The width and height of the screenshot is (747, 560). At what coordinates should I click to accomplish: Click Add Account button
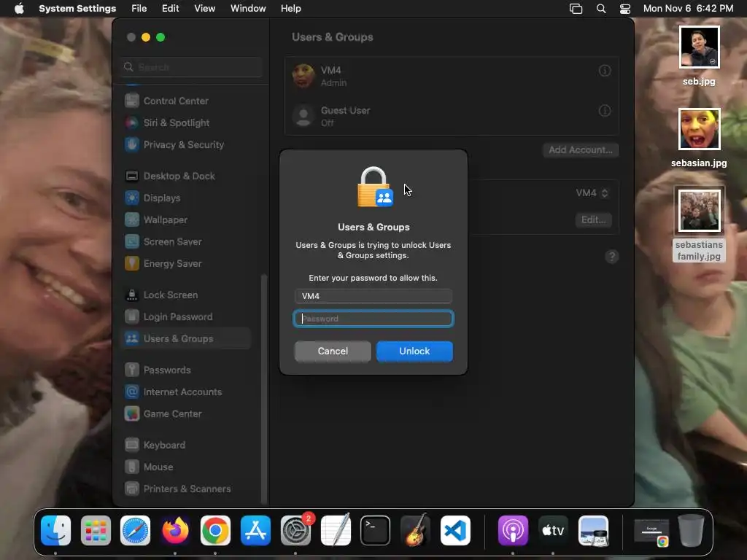[581, 150]
